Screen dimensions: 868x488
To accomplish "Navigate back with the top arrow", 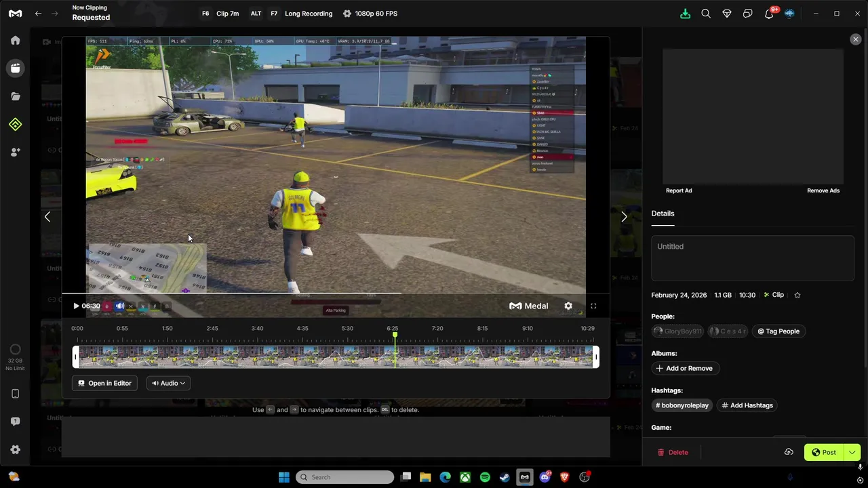I will 38,14.
